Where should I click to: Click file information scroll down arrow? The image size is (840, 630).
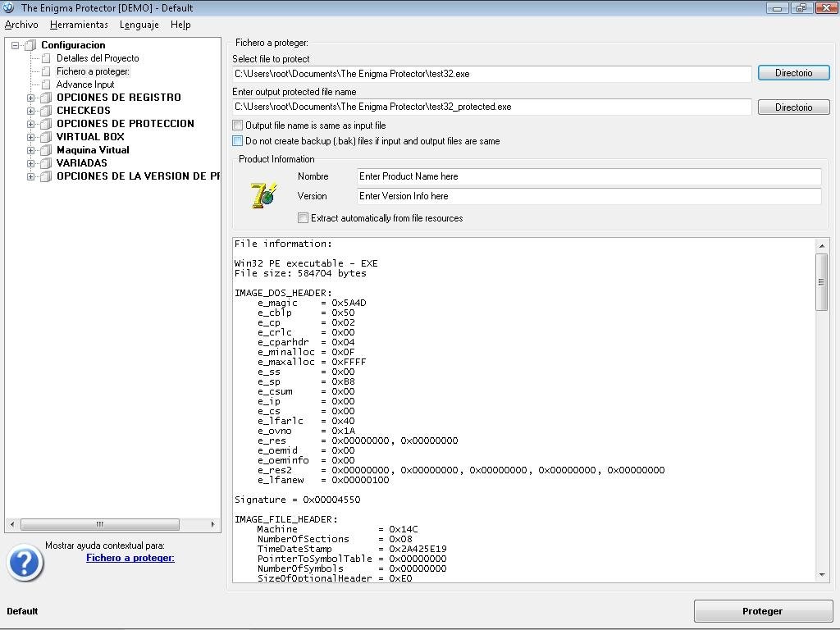822,575
